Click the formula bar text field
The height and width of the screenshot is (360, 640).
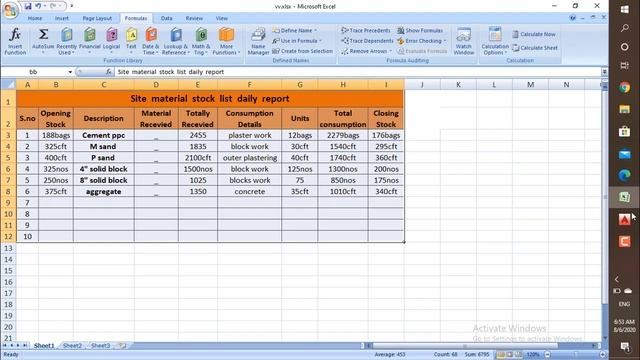pos(358,72)
